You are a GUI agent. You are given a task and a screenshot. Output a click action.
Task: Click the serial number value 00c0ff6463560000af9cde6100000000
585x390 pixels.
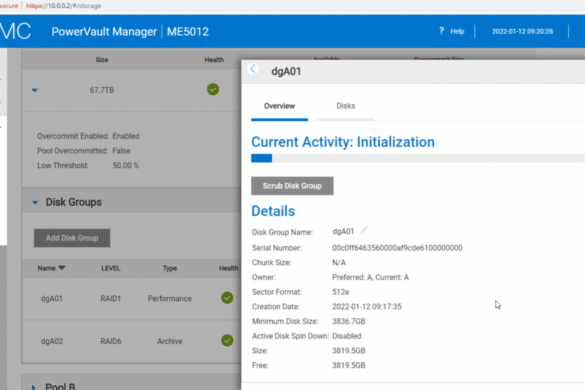397,248
